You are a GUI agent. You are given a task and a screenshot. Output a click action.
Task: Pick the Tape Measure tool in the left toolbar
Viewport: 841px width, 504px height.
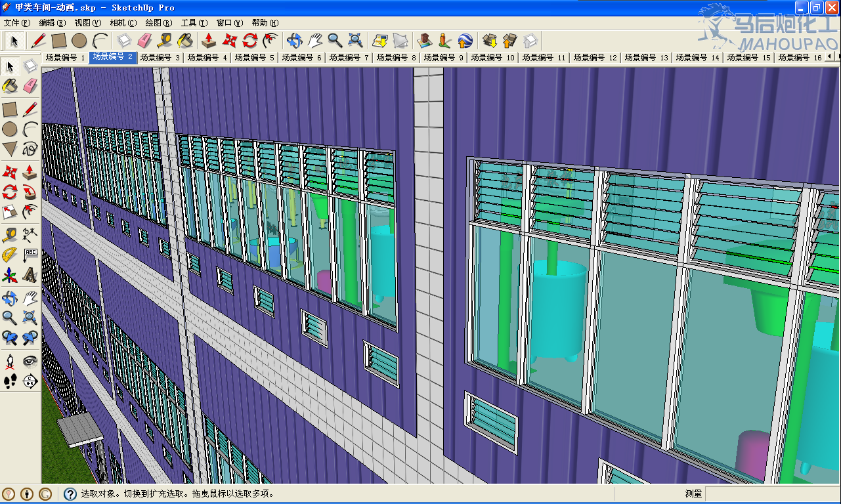[x=10, y=234]
